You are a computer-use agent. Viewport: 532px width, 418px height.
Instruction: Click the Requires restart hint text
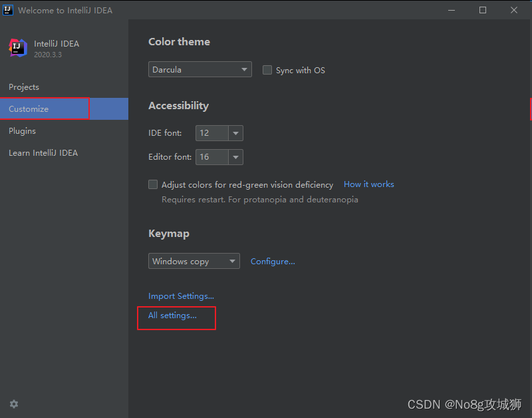tap(260, 199)
